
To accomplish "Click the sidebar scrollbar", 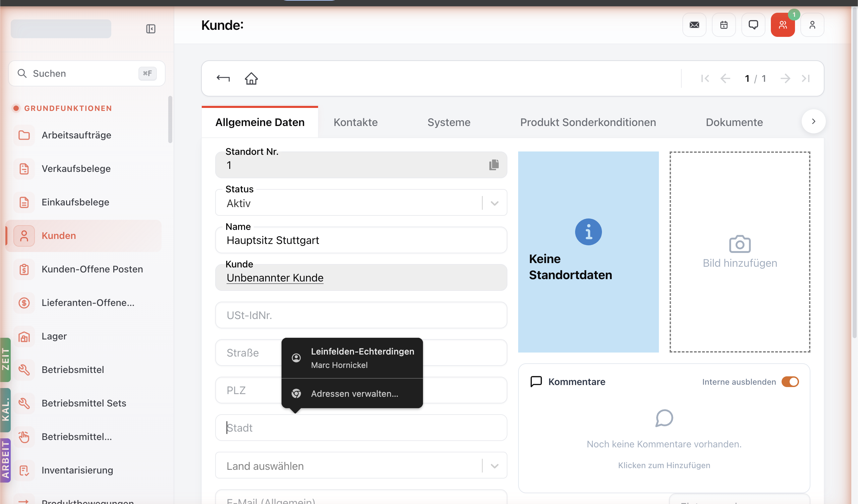I will (170, 120).
